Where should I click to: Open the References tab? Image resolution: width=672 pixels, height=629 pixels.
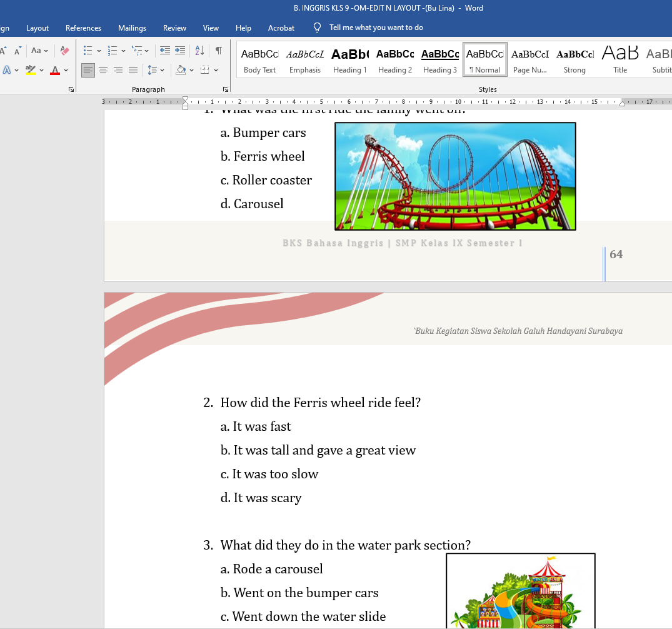pos(83,28)
